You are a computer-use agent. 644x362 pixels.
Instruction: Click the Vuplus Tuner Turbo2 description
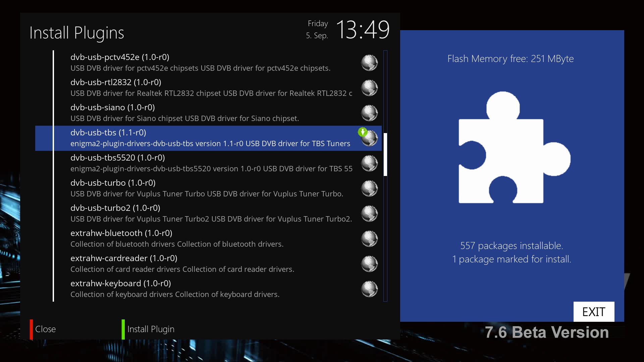[211, 219]
